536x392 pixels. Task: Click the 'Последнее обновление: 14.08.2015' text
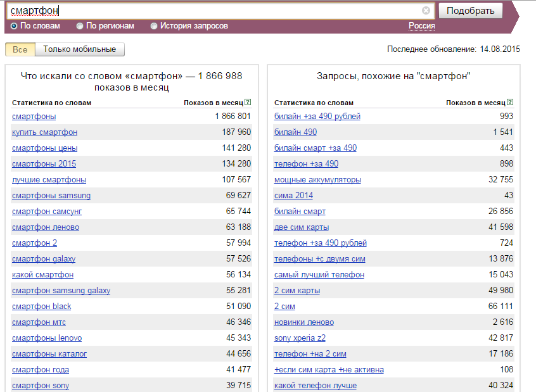[x=453, y=49]
